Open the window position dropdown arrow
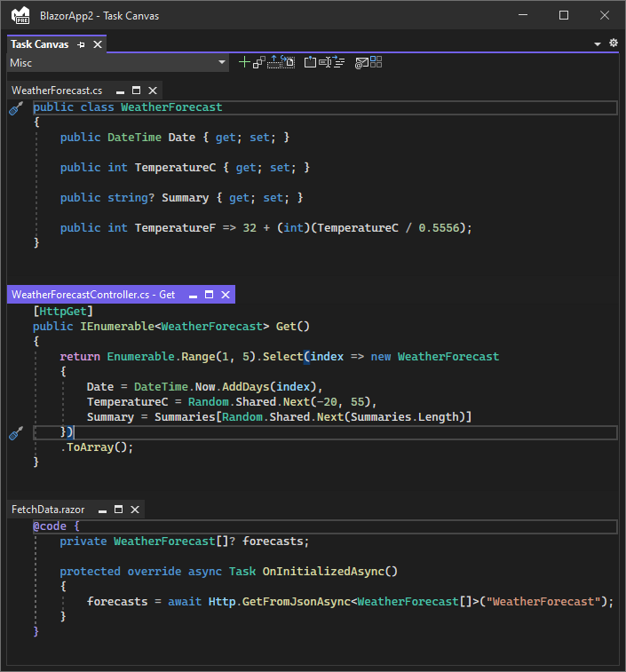The image size is (626, 672). point(598,44)
